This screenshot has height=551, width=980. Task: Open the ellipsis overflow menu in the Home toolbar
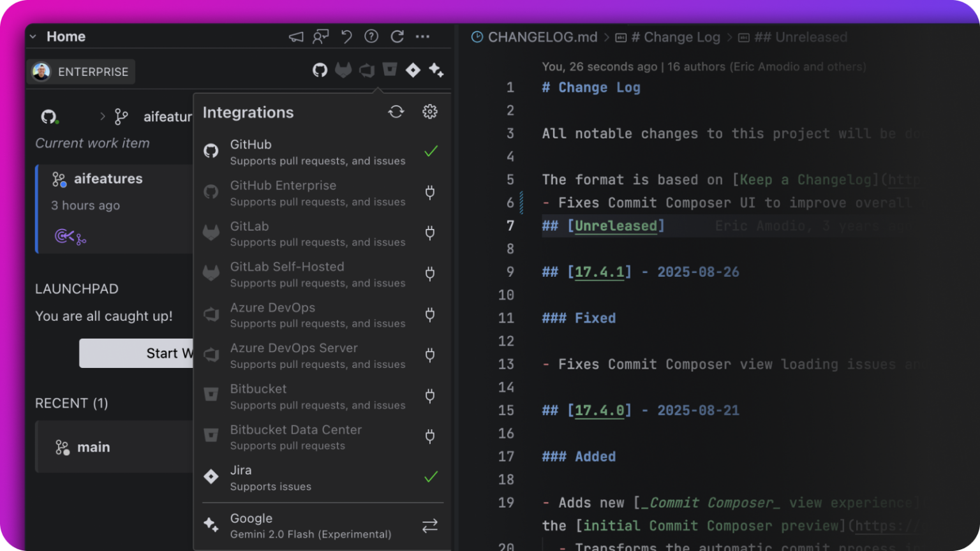[x=422, y=36]
